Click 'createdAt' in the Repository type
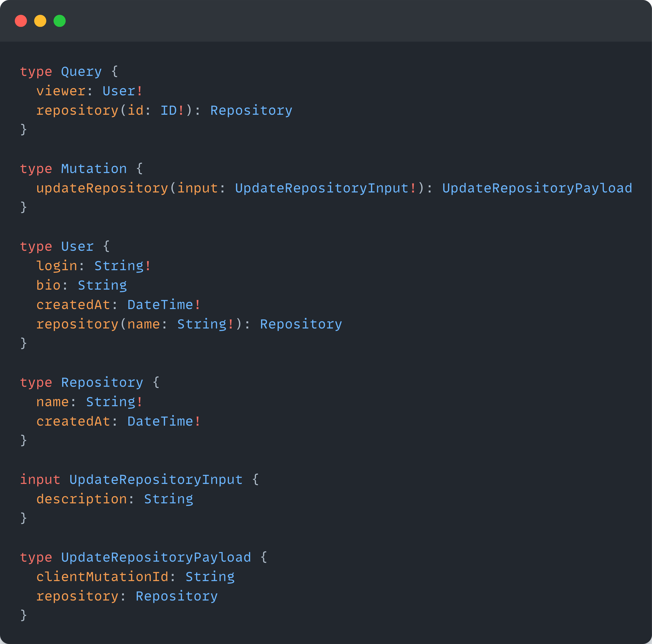Viewport: 652px width, 644px height. point(73,421)
